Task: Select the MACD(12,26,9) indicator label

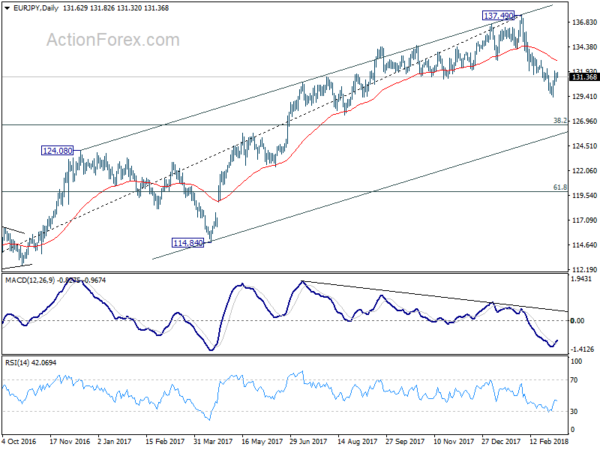Action: pyautogui.click(x=30, y=280)
